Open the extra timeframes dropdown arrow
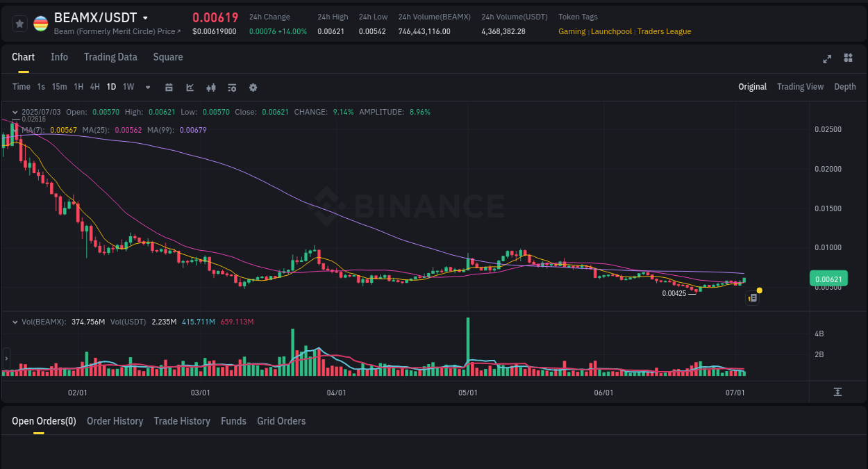 click(x=147, y=87)
